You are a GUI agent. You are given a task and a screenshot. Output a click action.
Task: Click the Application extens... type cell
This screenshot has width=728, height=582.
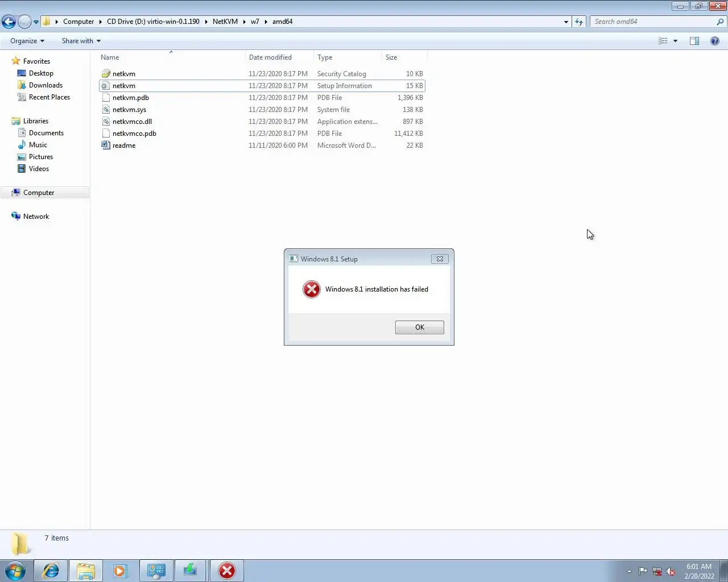[x=348, y=122]
